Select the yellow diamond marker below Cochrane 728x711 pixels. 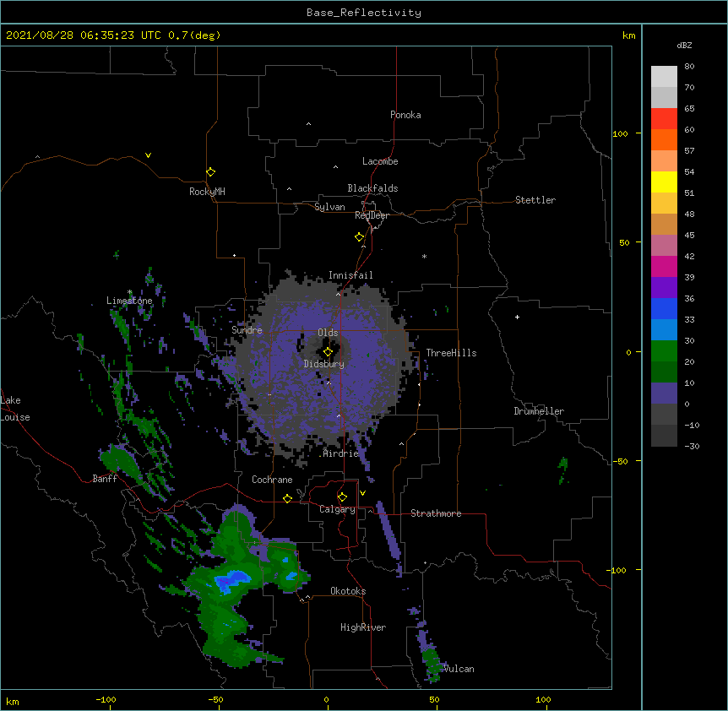(x=287, y=498)
